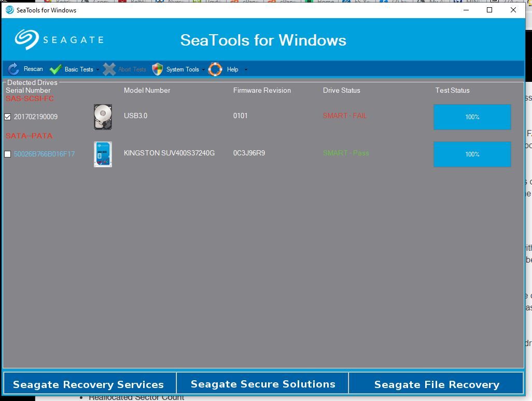Open the System Tools menu label
Screen dimensions: 532x401
(183, 69)
